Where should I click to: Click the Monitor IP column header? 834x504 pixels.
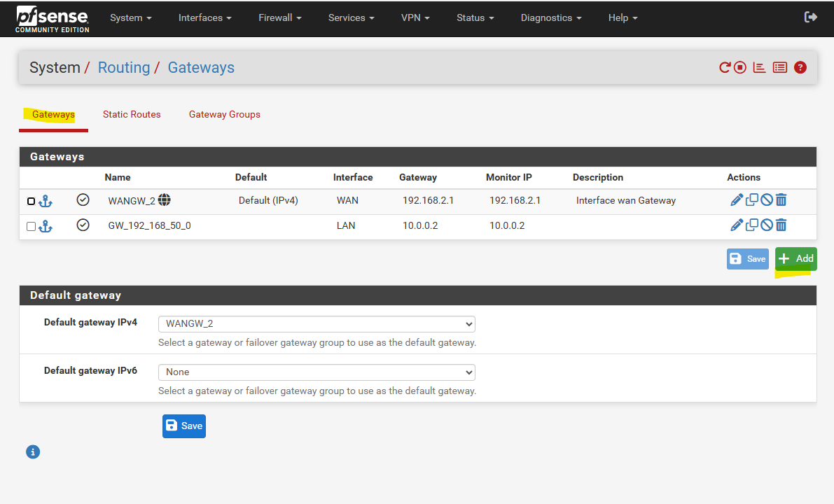[x=508, y=178]
